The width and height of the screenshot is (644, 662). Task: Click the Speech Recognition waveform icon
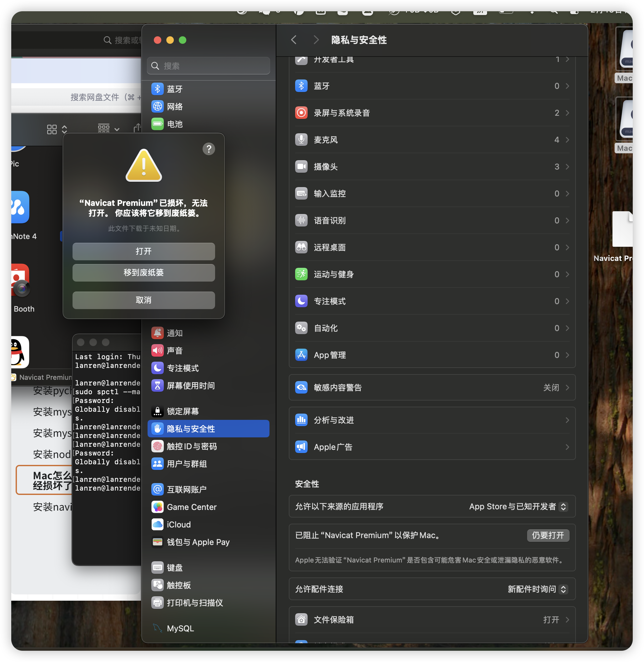click(x=301, y=220)
